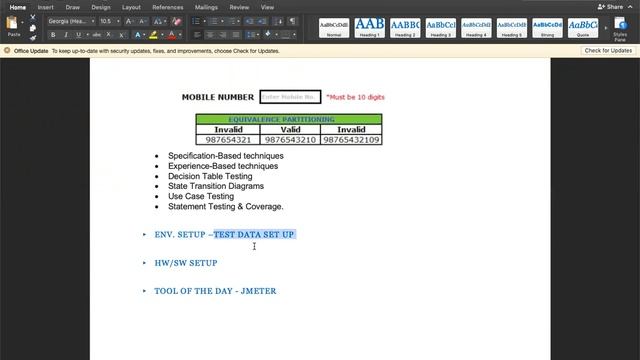Apply the Quote style
640x360 pixels.
pyautogui.click(x=583, y=28)
